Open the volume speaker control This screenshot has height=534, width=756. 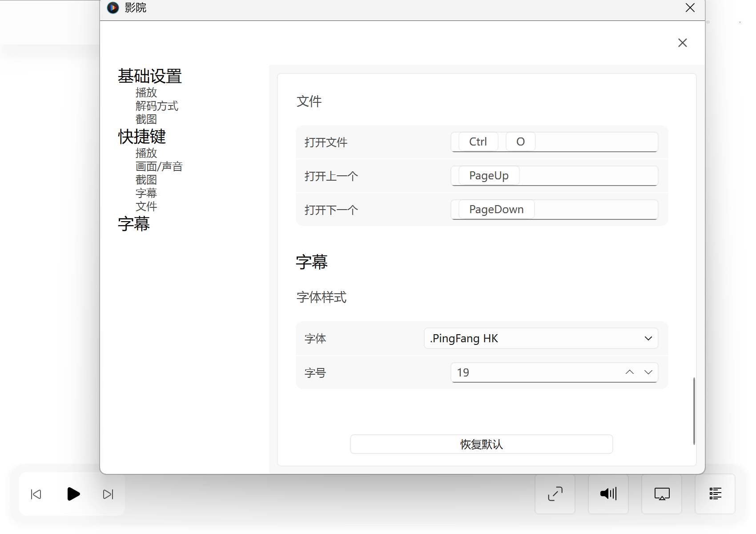click(x=608, y=494)
